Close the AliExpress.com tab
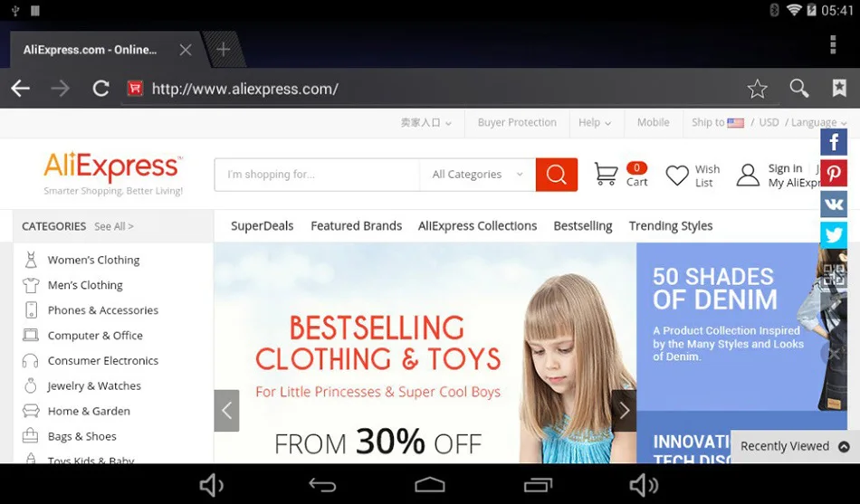Image resolution: width=860 pixels, height=504 pixels. coord(186,50)
